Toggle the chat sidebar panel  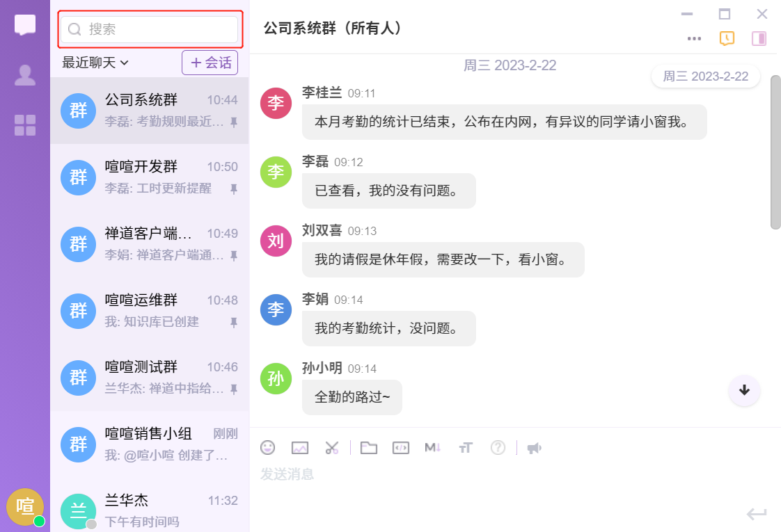pyautogui.click(x=759, y=38)
